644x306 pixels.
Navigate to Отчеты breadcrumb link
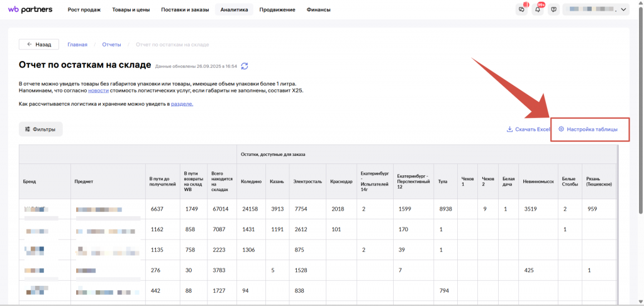tap(111, 45)
